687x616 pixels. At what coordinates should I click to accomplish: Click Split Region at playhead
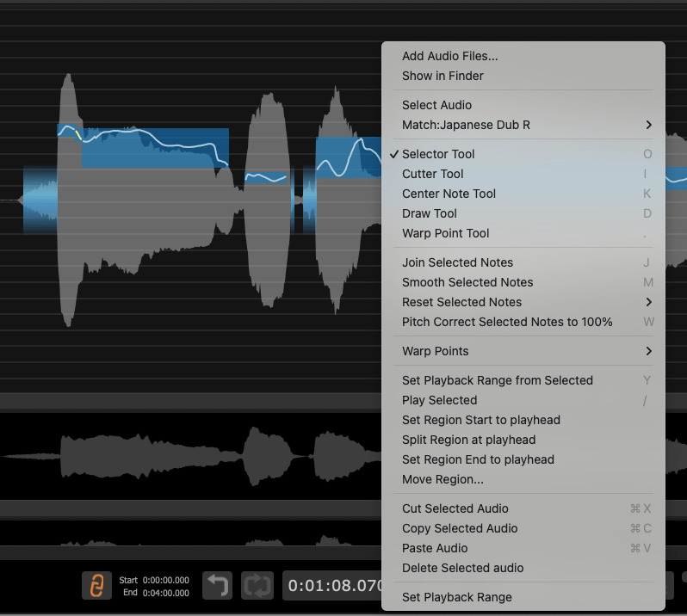(468, 440)
